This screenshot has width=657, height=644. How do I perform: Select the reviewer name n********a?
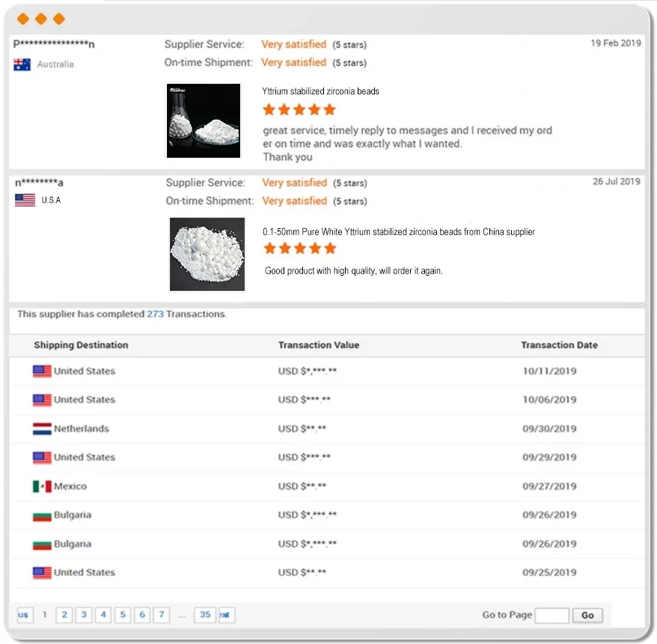40,183
